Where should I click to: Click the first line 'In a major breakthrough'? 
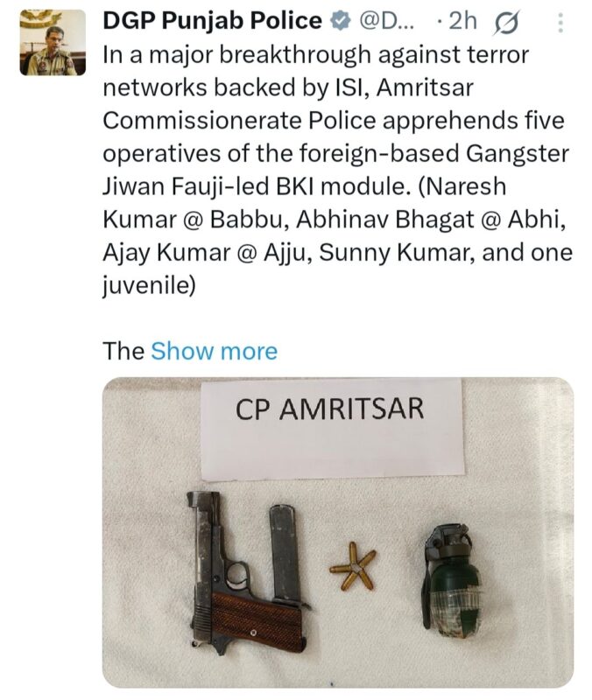point(316,55)
